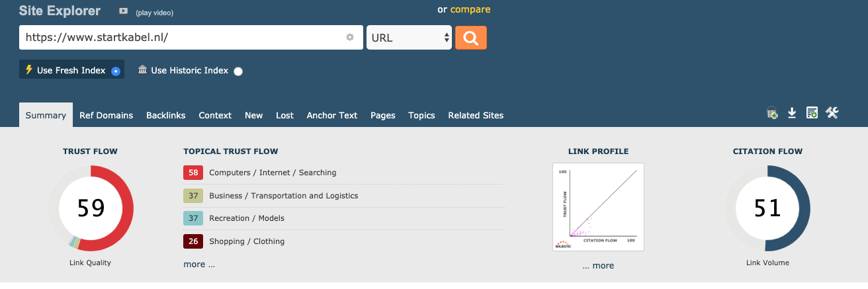This screenshot has width=868, height=289.
Task: Click the Site Explorer heading
Action: (60, 11)
